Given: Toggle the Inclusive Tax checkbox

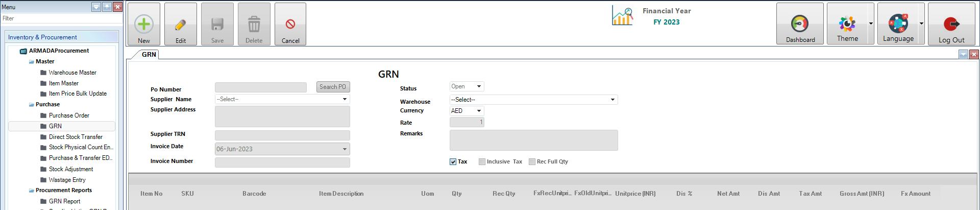Looking at the screenshot, I should point(482,162).
